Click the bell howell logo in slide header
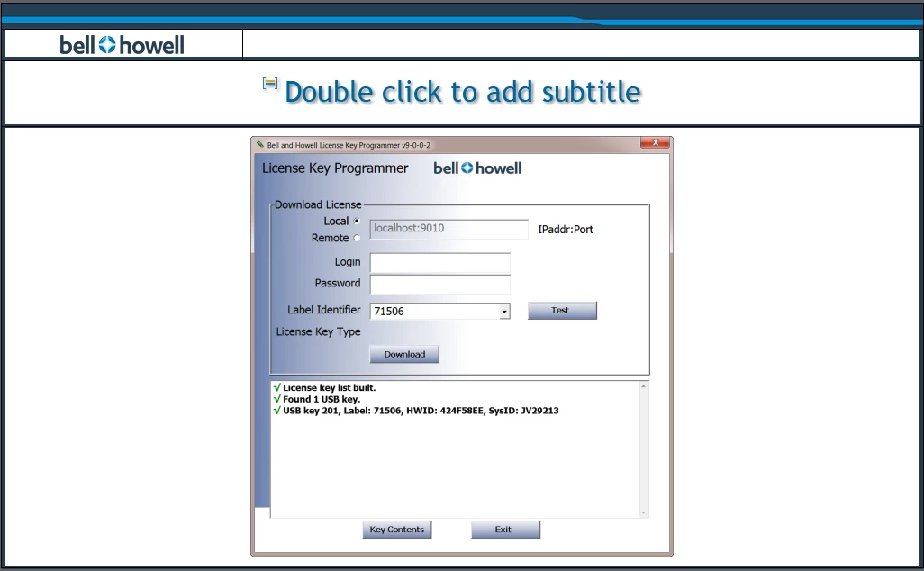This screenshot has width=924, height=571. (x=122, y=45)
